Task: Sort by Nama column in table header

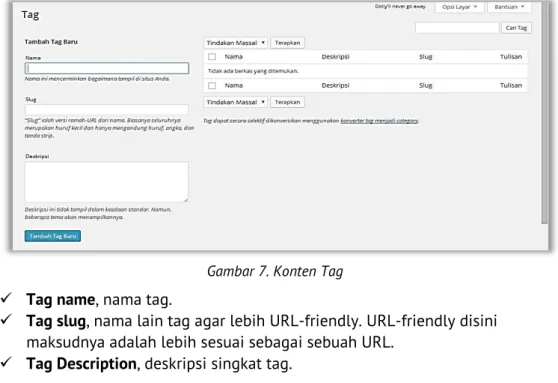Action: [234, 57]
